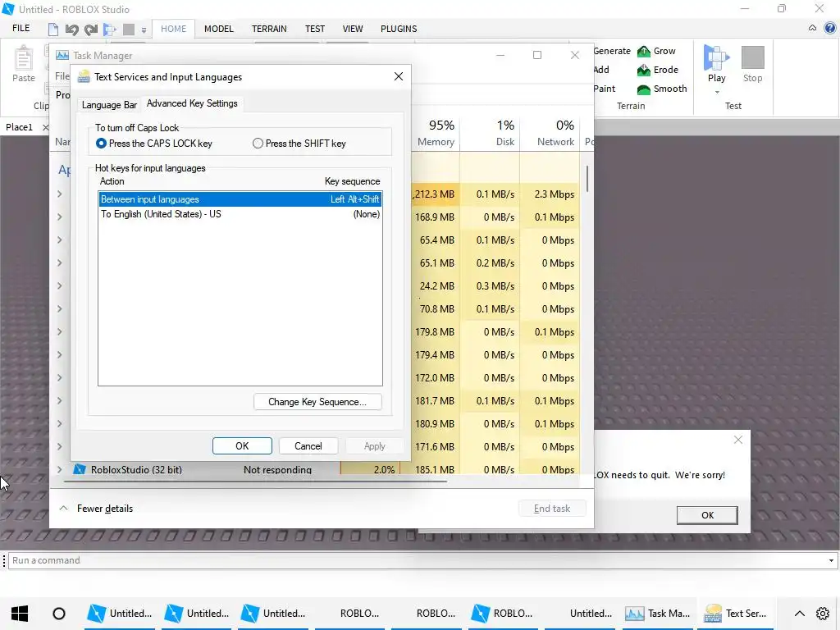Collapse the ribbon with the caret icon

[812, 29]
